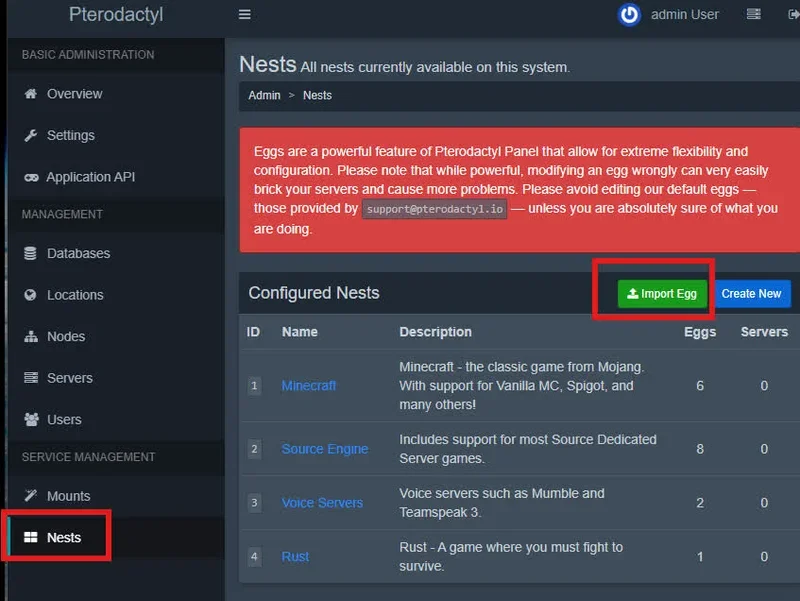Click the admin User name in header
The image size is (800, 601).
685,14
